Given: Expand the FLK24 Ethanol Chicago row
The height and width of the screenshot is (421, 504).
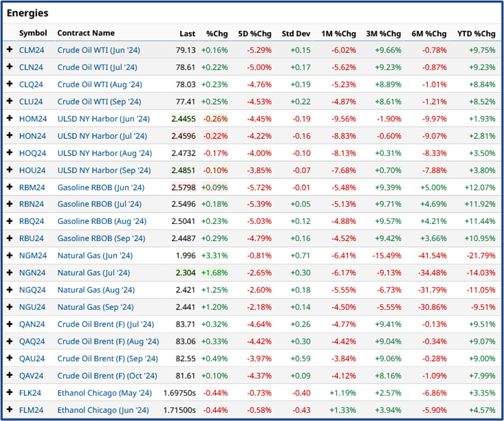Looking at the screenshot, I should tap(11, 393).
